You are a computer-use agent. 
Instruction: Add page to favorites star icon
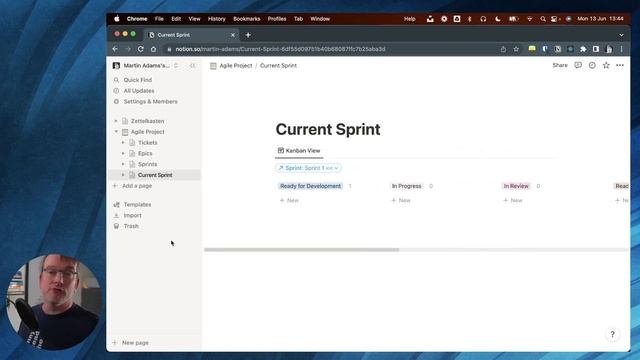pyautogui.click(x=606, y=65)
